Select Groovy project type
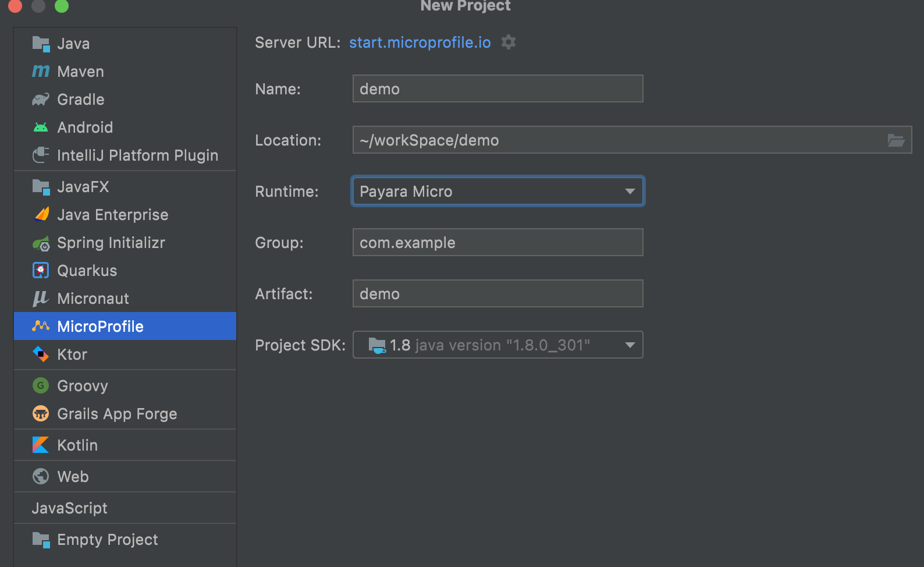924x567 pixels. (x=125, y=386)
